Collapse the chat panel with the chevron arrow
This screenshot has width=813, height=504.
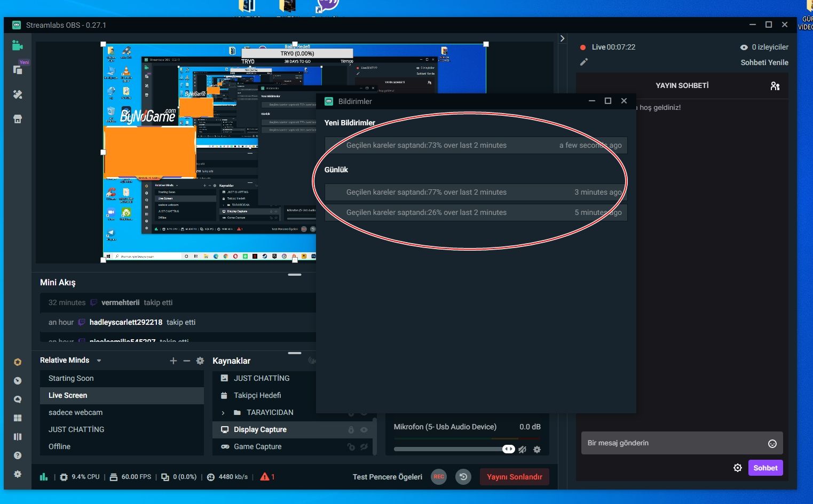pyautogui.click(x=562, y=38)
